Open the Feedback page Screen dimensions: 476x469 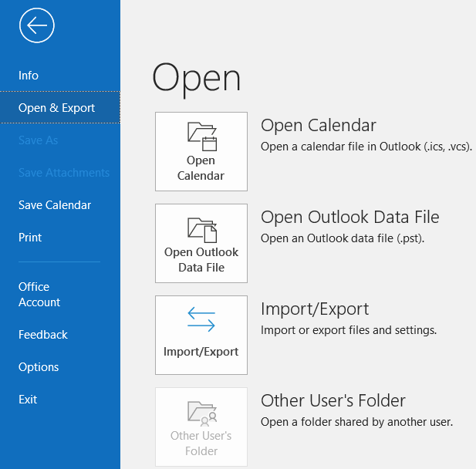click(60, 335)
